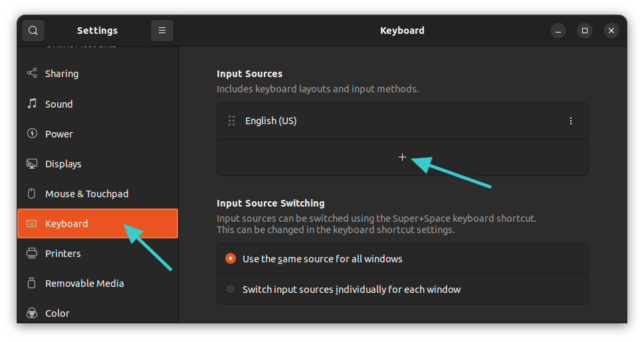Select 'Use the same source for all windows'

(x=231, y=259)
